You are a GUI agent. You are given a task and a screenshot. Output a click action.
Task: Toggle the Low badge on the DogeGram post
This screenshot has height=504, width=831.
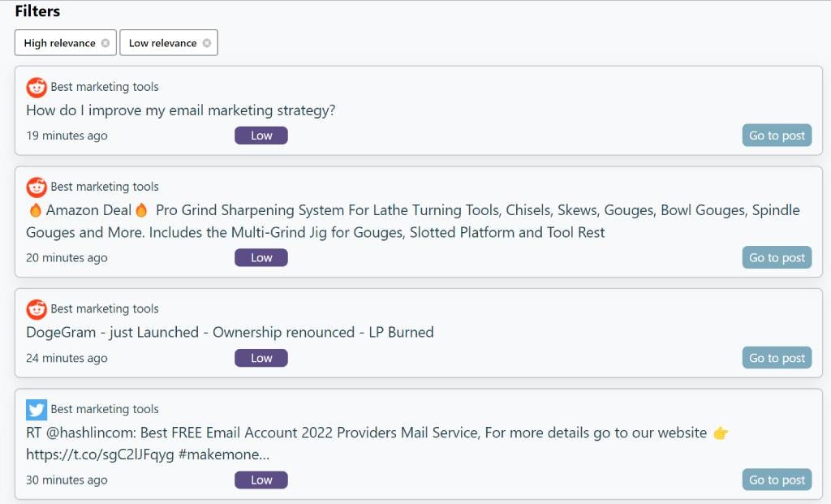pyautogui.click(x=260, y=357)
